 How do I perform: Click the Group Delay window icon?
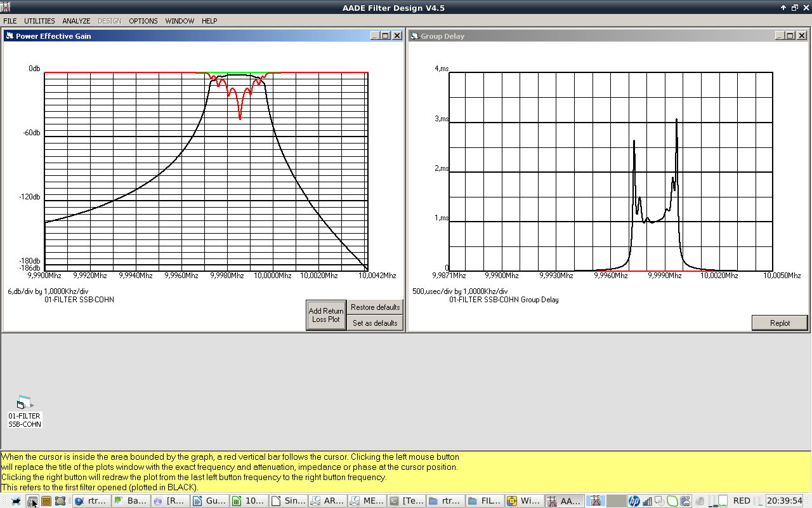(x=414, y=36)
